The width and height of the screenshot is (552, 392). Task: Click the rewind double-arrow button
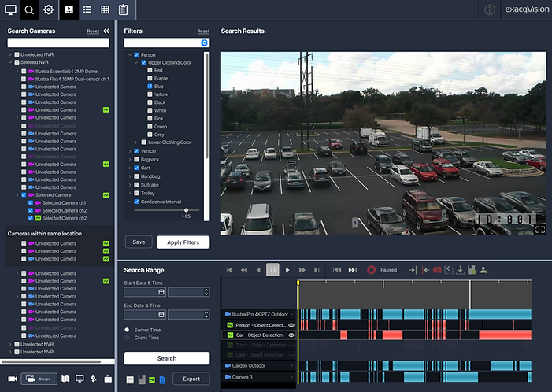[x=243, y=270]
